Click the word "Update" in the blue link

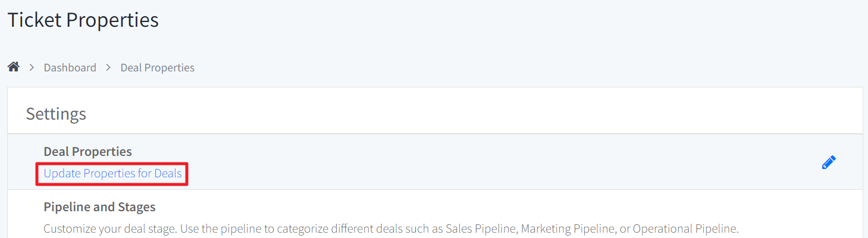point(62,174)
